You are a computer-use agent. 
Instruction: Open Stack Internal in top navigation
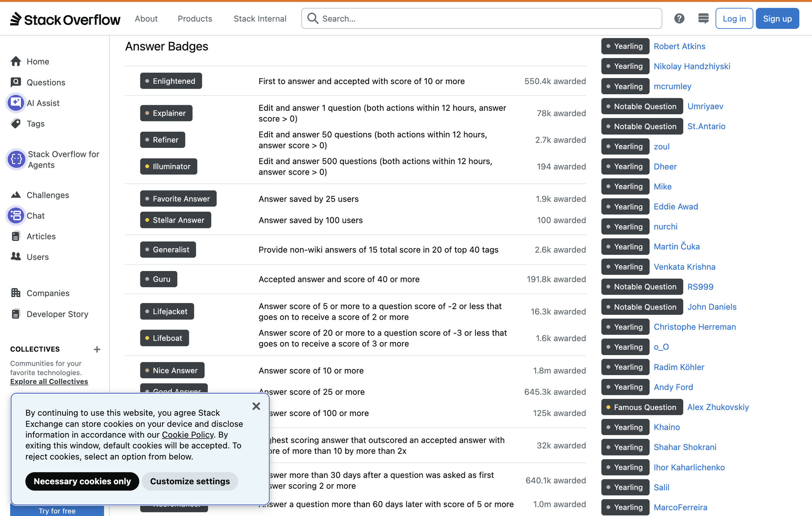pos(260,19)
